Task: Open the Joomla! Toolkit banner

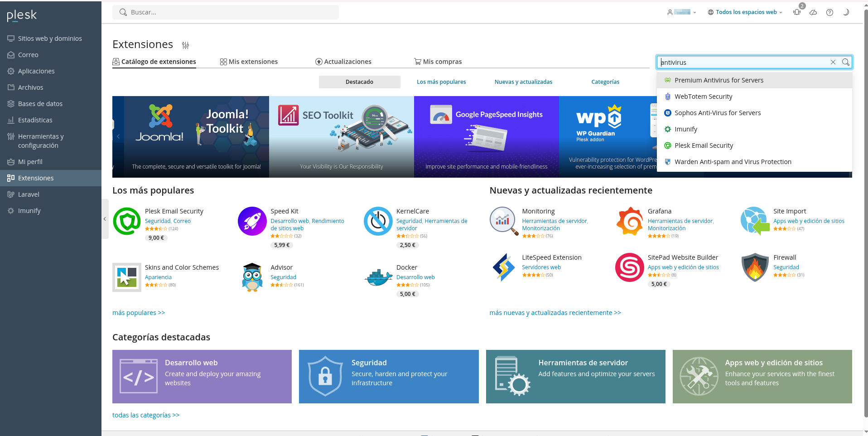Action: pyautogui.click(x=196, y=136)
